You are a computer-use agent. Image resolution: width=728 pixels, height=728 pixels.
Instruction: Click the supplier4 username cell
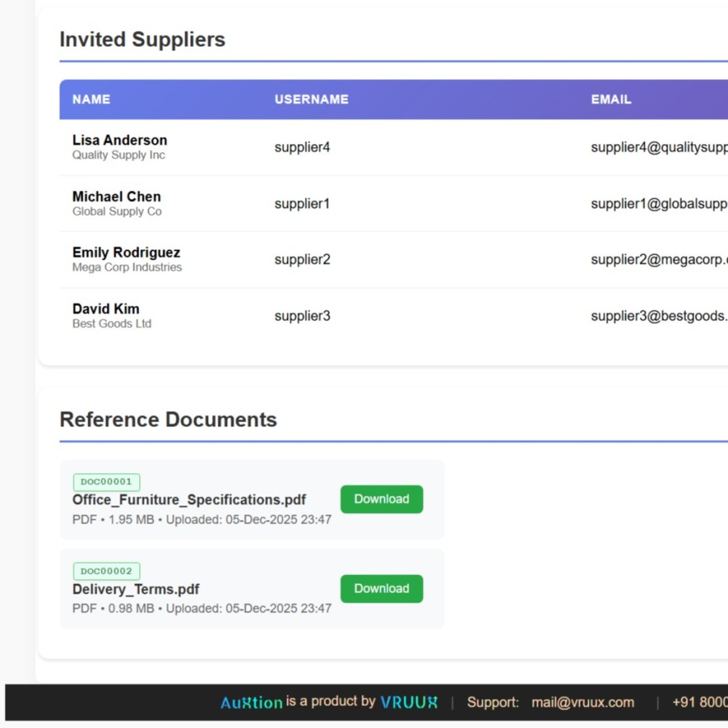[x=303, y=147]
